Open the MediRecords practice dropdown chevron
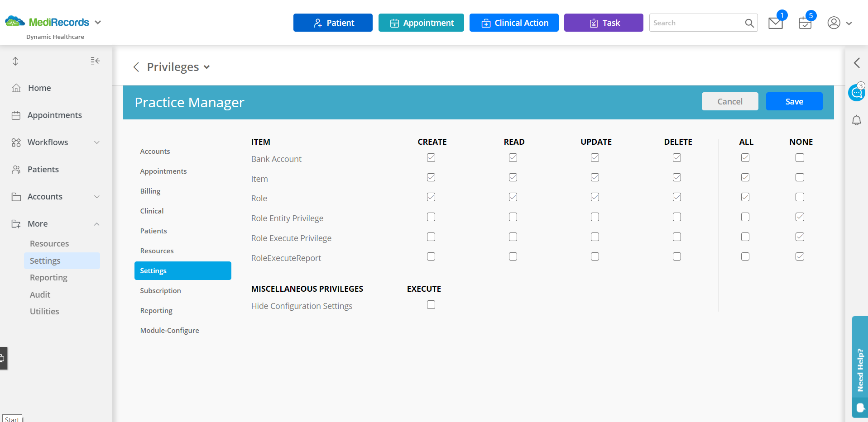Image resolution: width=868 pixels, height=422 pixels. pyautogui.click(x=98, y=22)
